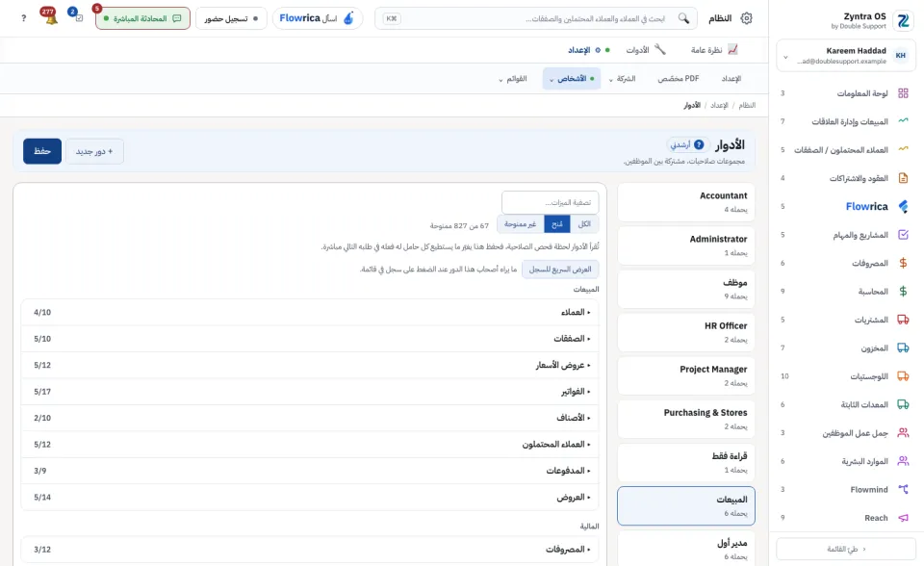Click the اسأل Flowrica button

pyautogui.click(x=317, y=18)
